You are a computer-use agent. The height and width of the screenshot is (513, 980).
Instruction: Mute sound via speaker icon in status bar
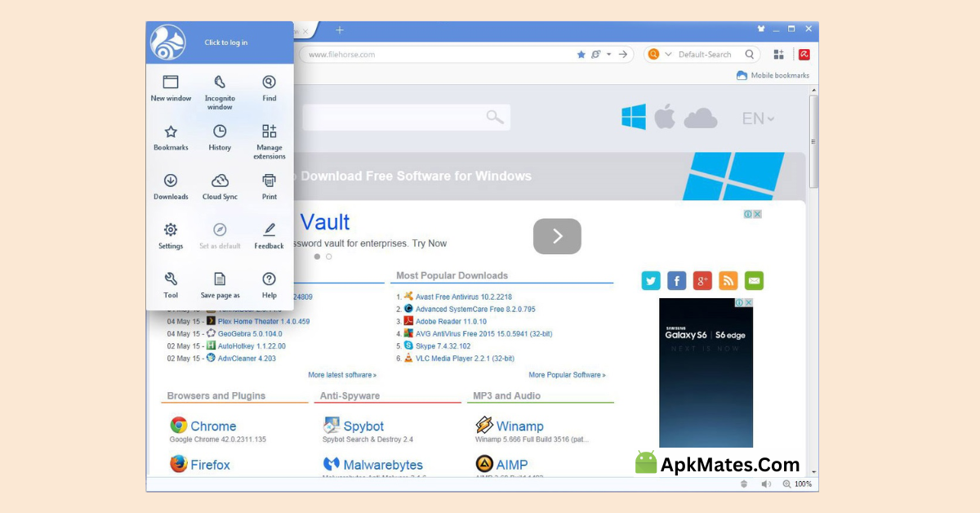(765, 484)
